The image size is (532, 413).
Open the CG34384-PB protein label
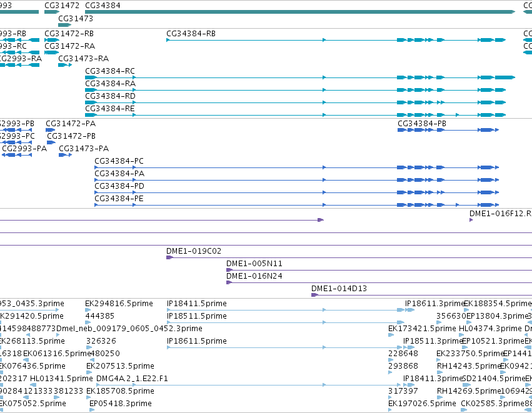coord(422,124)
